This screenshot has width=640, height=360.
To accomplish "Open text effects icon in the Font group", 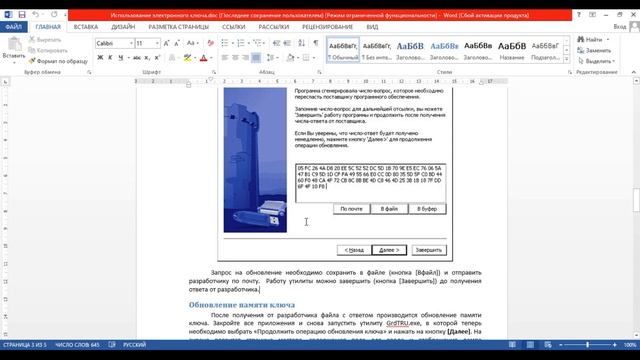I will (172, 58).
